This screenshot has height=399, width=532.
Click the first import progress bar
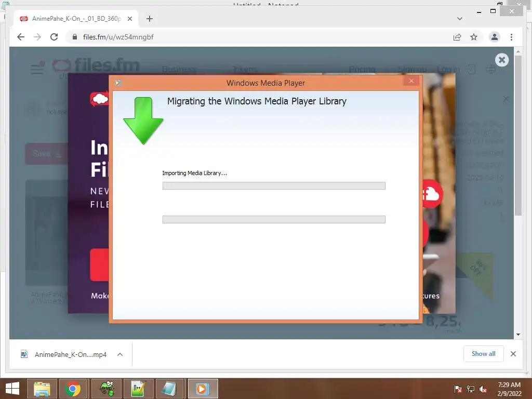click(274, 185)
